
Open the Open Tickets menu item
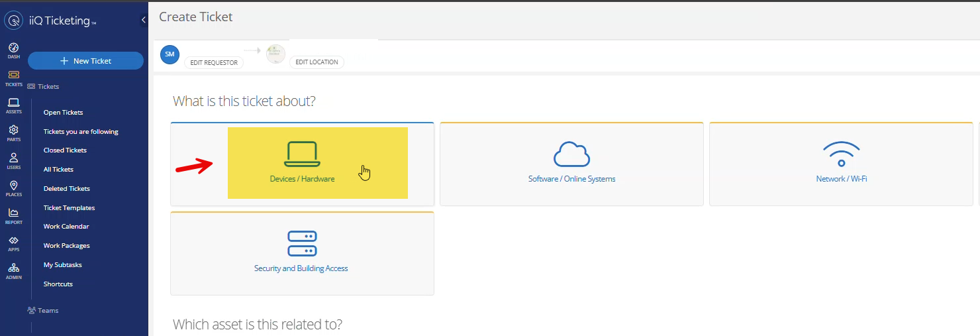click(x=63, y=113)
